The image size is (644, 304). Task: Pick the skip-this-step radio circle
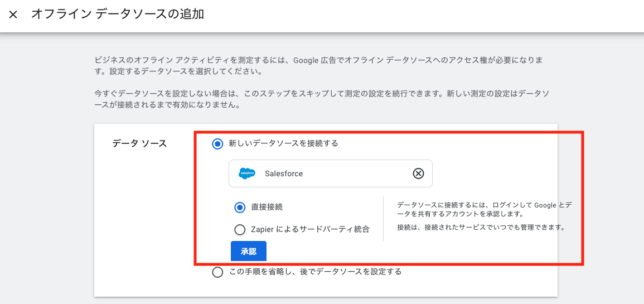(x=217, y=272)
